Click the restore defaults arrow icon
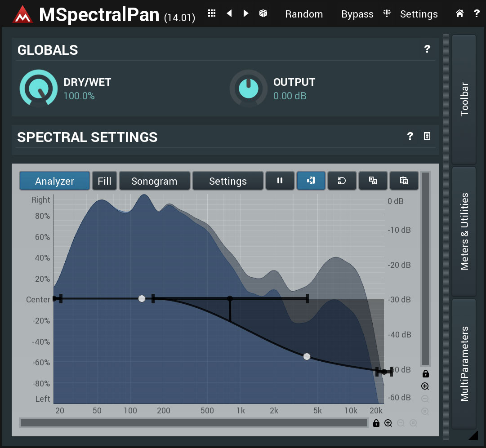Viewport: 486px width, 448px height. 342,180
